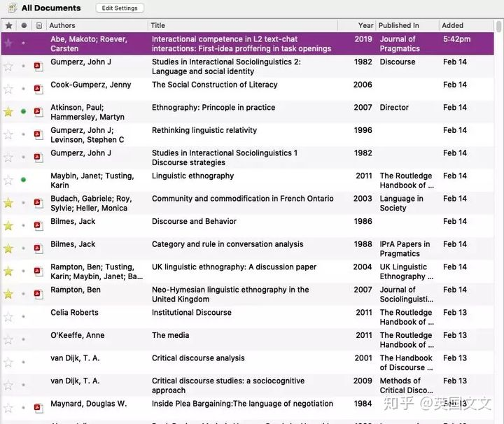Open PDF for Category and rule in conversation analysis
The width and height of the screenshot is (504, 424).
(x=38, y=248)
